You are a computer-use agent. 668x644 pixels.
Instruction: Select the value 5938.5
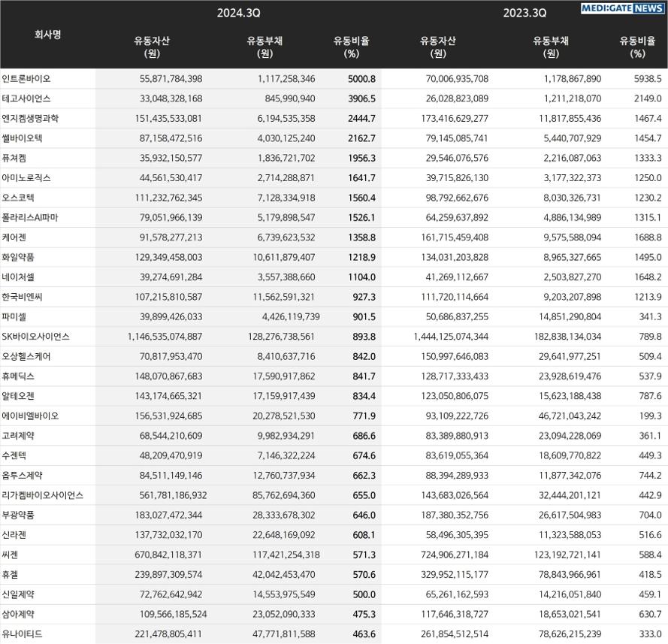click(x=648, y=79)
